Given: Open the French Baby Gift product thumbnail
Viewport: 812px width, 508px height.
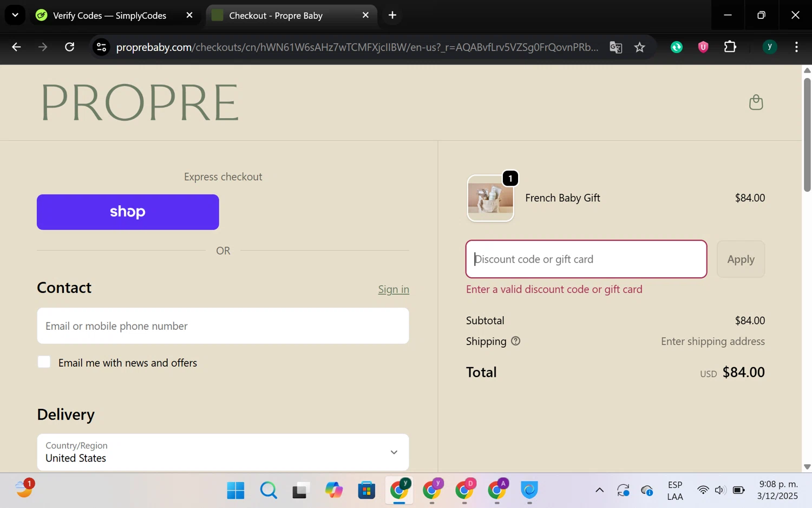Looking at the screenshot, I should pos(490,198).
